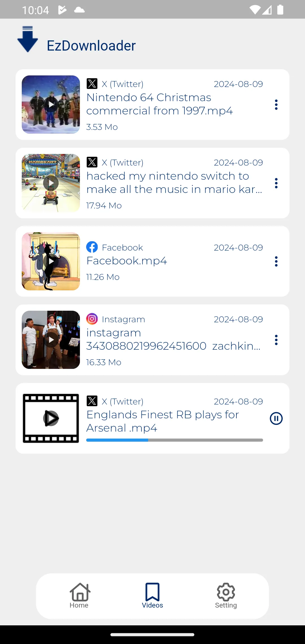Click 'Facebook' source label above Facebook.mp4
Viewport: 305px width, 644px height.
coord(122,247)
